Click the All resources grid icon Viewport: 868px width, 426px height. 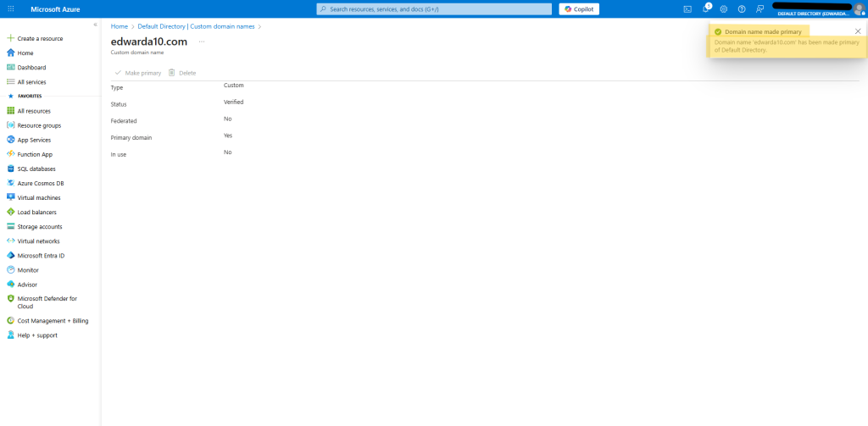point(10,111)
